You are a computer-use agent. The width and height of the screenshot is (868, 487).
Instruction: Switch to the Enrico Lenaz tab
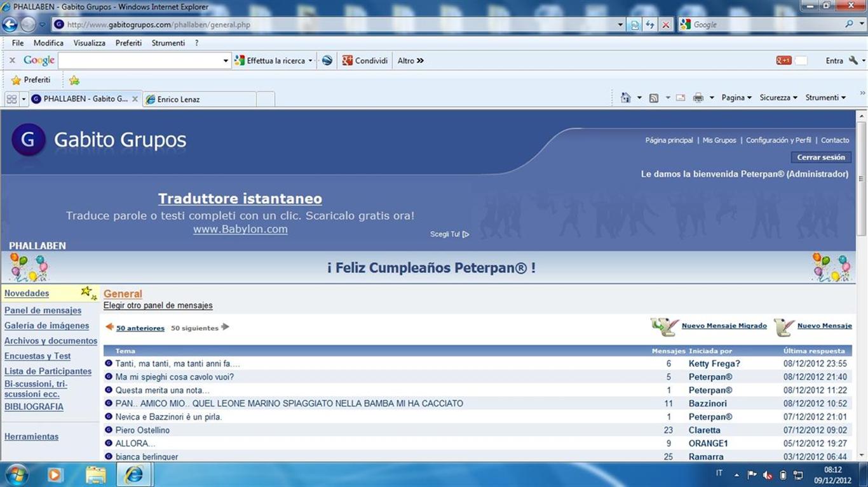pyautogui.click(x=199, y=99)
